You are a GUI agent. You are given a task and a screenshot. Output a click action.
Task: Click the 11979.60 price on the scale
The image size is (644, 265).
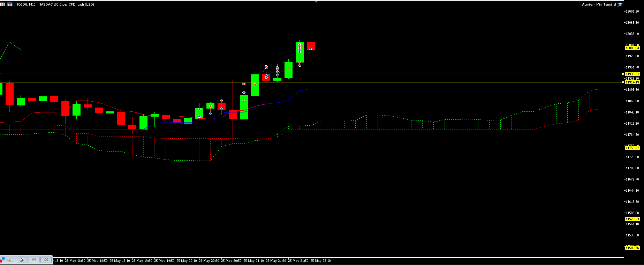(632, 56)
